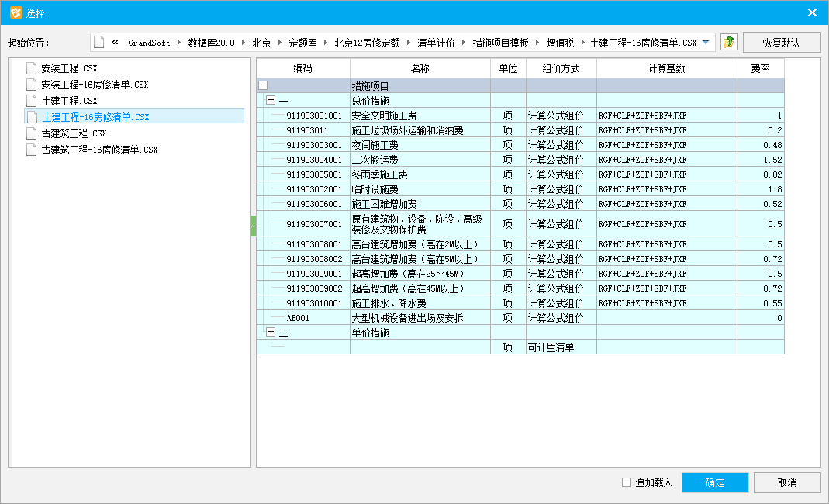Click the 计算基数 column header
Screen dimensions: 829x504
[x=667, y=68]
